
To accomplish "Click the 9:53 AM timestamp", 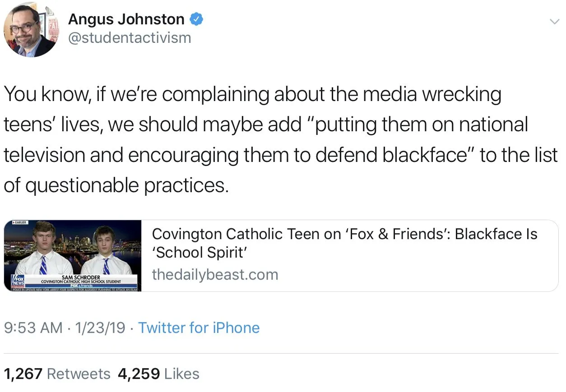I will coord(32,328).
